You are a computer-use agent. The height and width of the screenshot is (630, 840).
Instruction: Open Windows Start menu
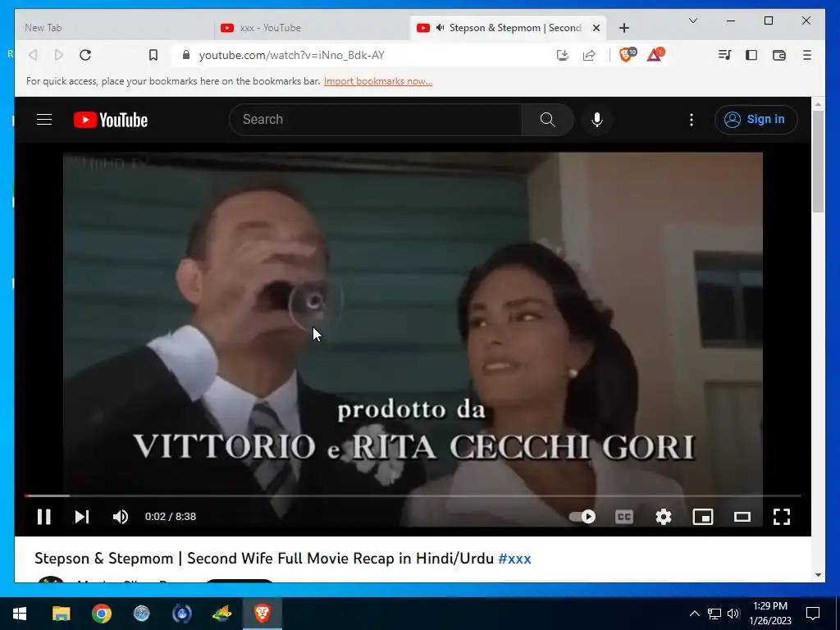point(20,614)
